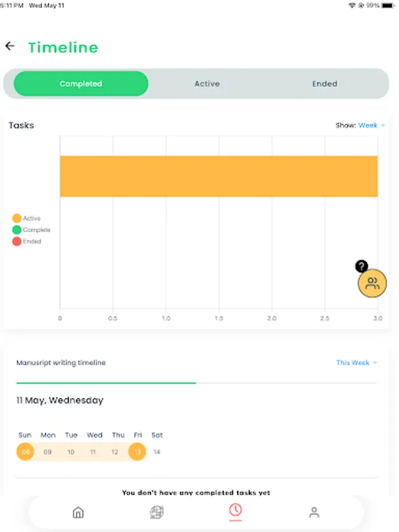Select the Completed tab

click(81, 84)
